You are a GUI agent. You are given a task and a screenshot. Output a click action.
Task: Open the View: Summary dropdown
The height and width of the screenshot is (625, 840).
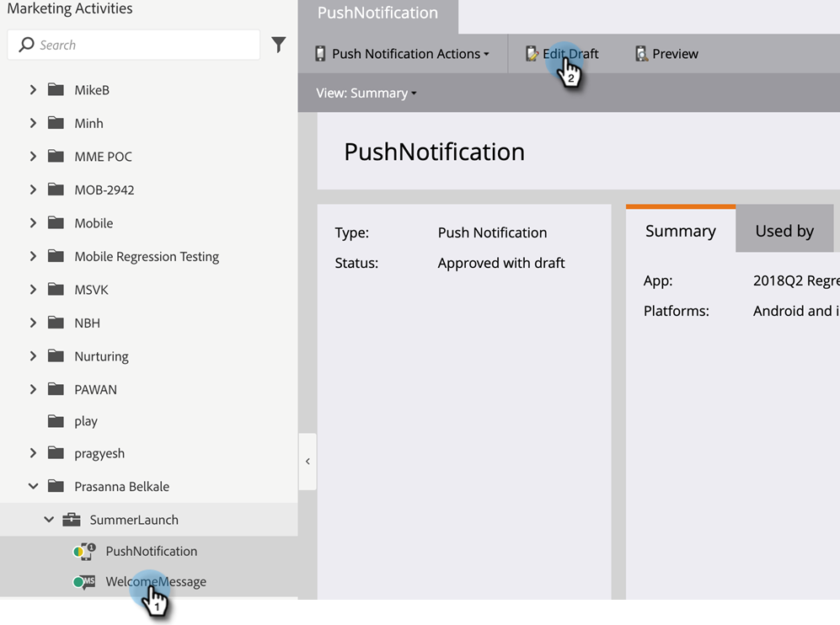tap(366, 93)
